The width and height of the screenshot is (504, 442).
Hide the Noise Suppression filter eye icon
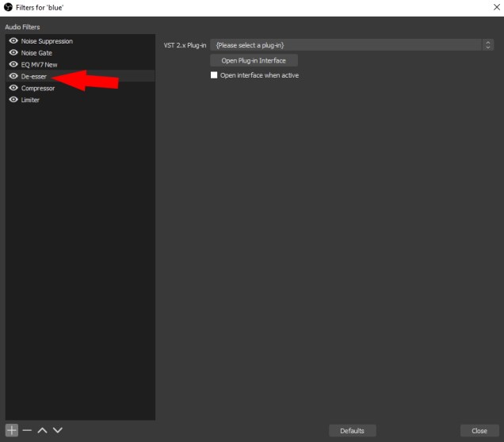pyautogui.click(x=13, y=41)
